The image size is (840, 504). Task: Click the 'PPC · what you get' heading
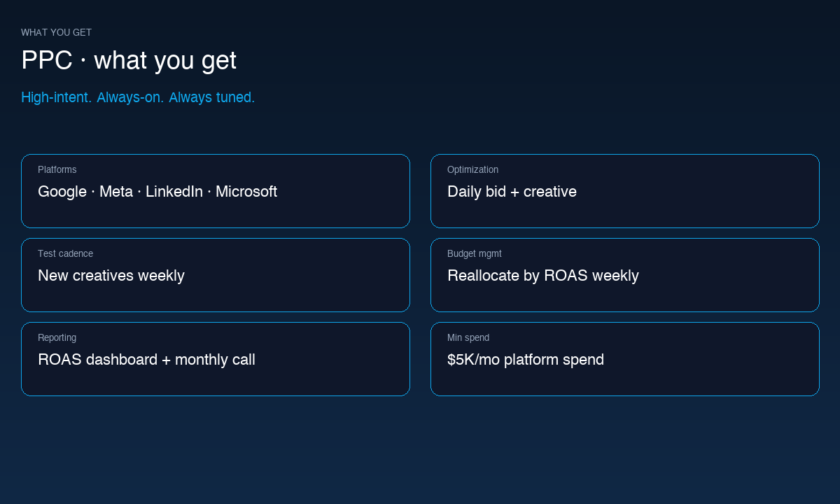(129, 61)
